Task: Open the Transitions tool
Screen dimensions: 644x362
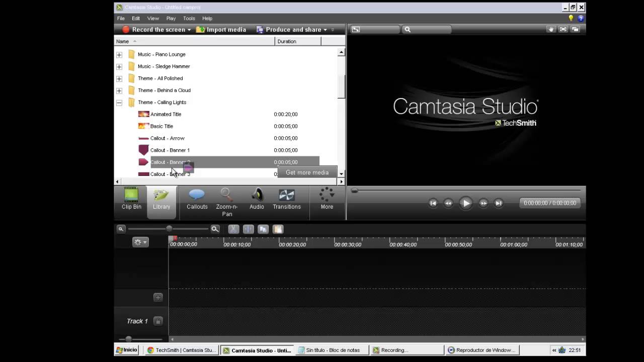Action: click(287, 198)
